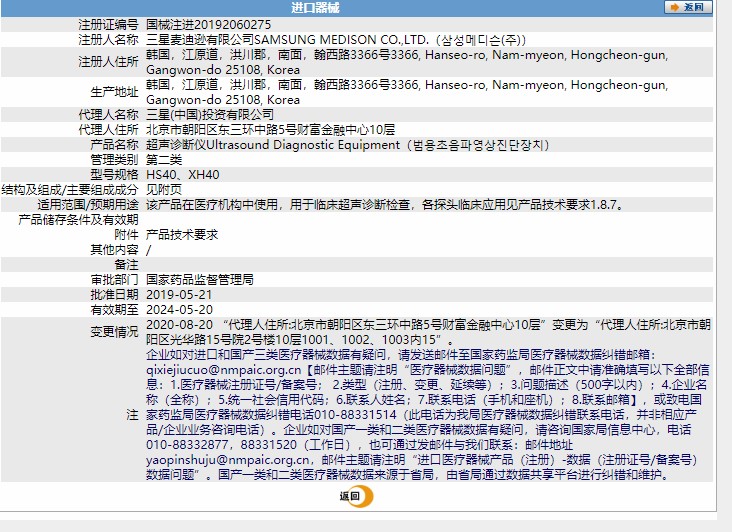Click the 审批部门 label
The image size is (732, 532).
[x=114, y=280]
